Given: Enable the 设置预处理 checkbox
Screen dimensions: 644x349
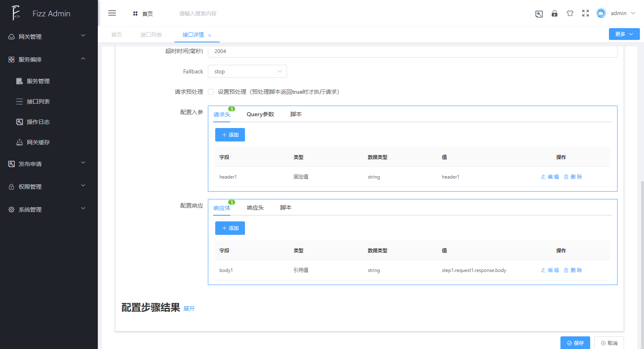Looking at the screenshot, I should (211, 92).
